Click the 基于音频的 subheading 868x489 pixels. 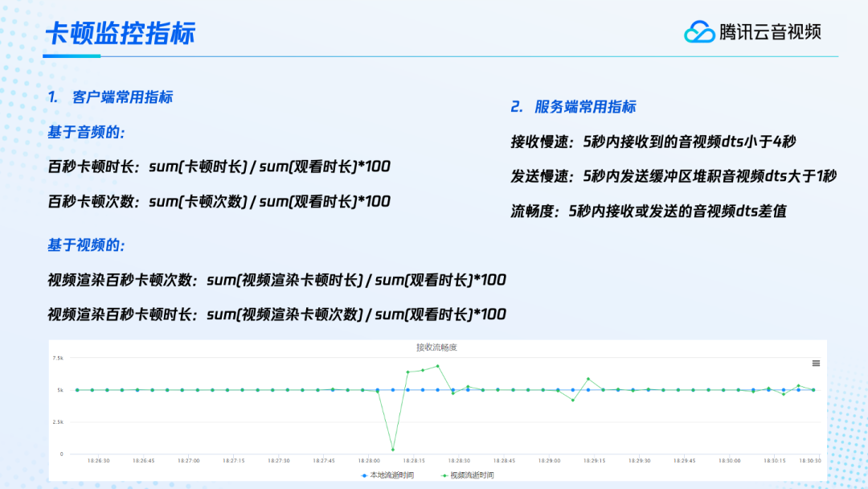[86, 132]
